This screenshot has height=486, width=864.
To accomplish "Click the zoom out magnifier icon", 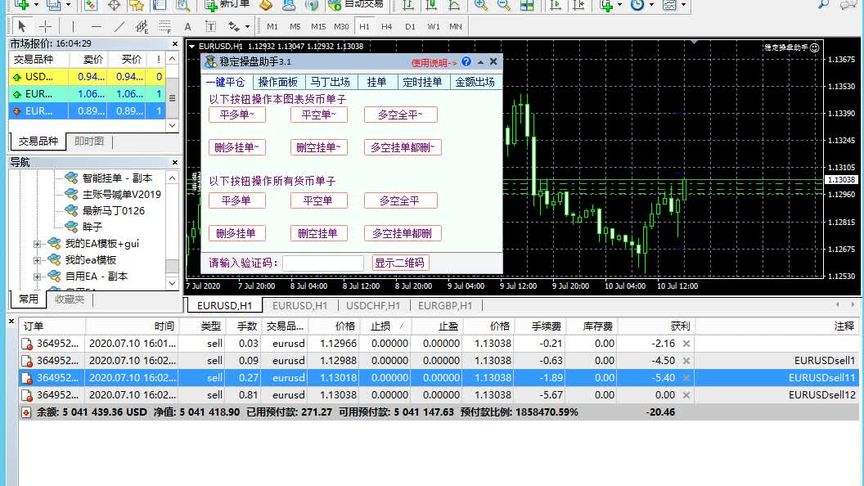I will 504,5.
